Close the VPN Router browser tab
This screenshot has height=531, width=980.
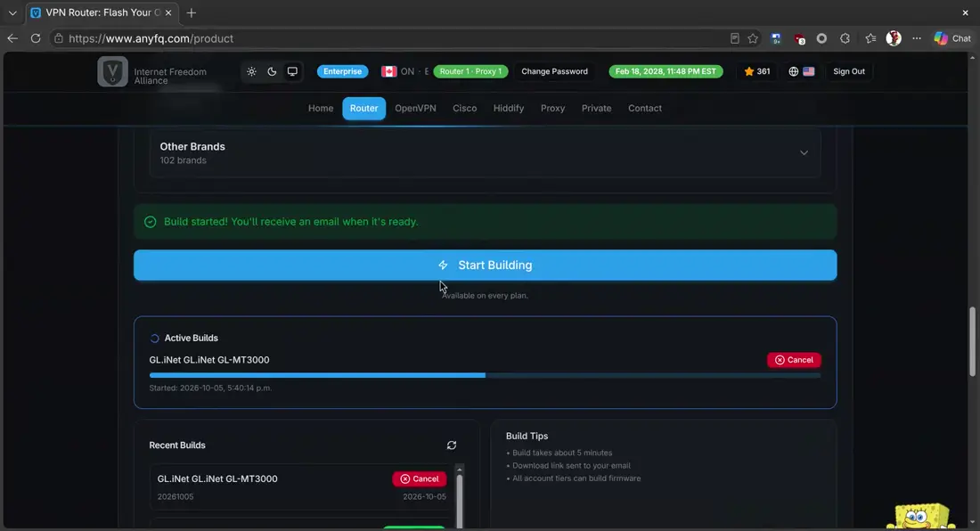coord(168,12)
